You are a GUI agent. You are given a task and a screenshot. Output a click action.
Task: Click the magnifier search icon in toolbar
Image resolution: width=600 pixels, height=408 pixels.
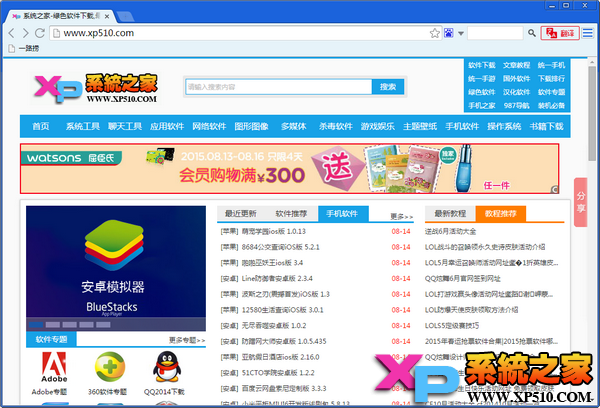point(532,33)
